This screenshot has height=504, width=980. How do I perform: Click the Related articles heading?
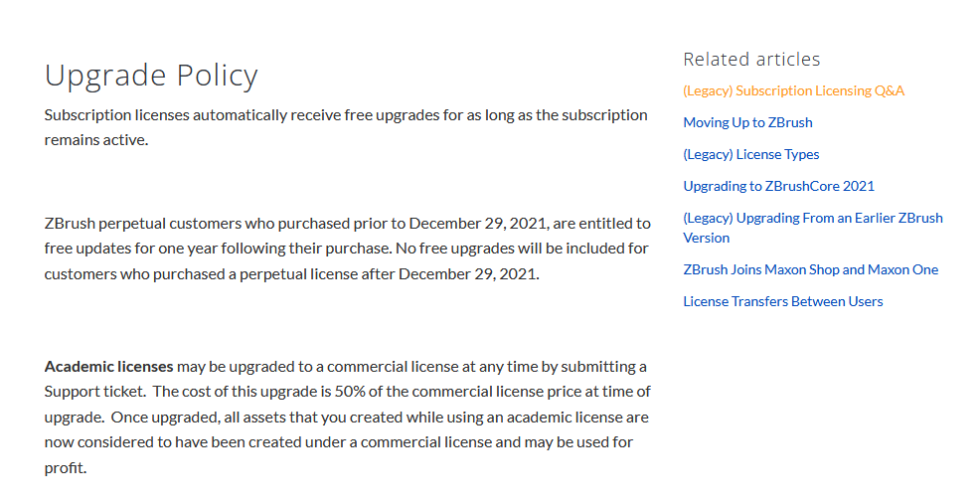pyautogui.click(x=751, y=60)
